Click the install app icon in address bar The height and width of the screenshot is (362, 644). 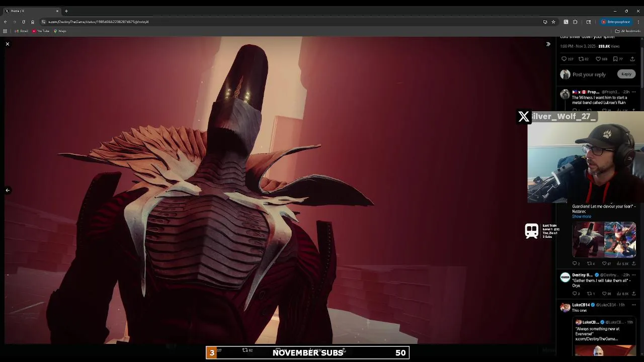(x=545, y=22)
